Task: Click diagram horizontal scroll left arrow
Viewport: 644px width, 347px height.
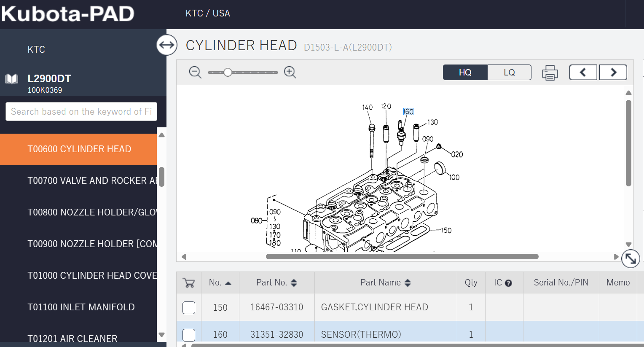Action: click(184, 257)
